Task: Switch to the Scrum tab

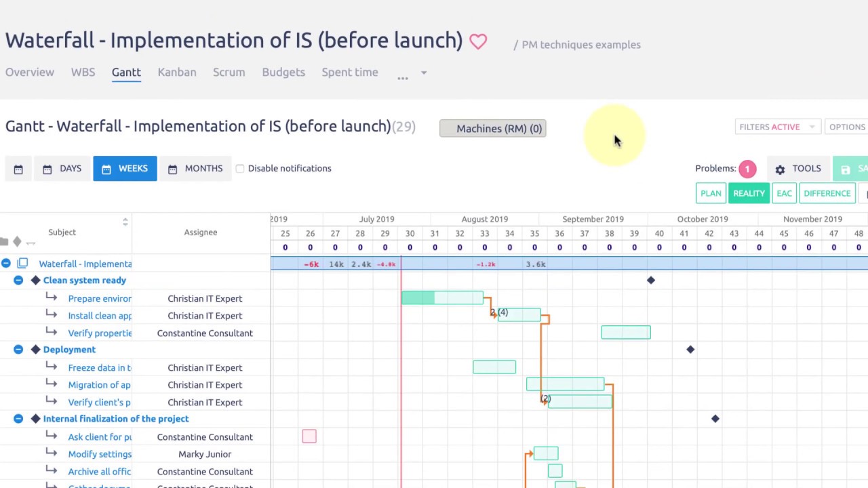Action: point(229,73)
